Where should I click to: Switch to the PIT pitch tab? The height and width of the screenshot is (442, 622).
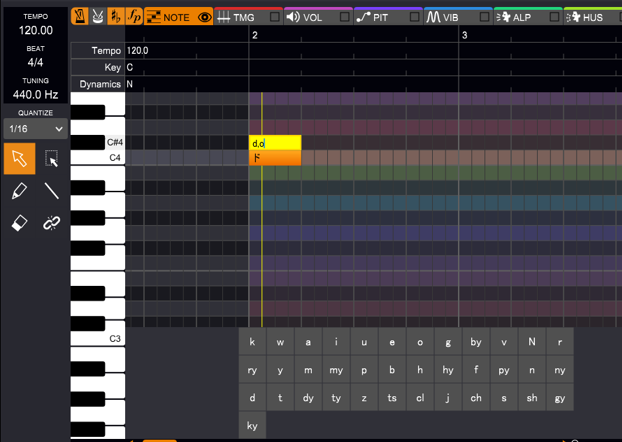388,17
